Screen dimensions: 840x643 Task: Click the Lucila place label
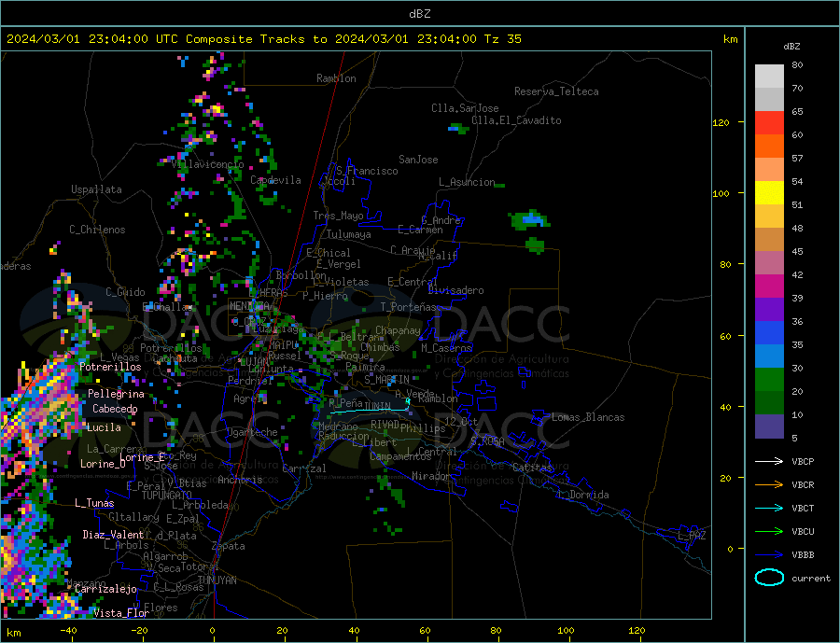click(x=104, y=427)
